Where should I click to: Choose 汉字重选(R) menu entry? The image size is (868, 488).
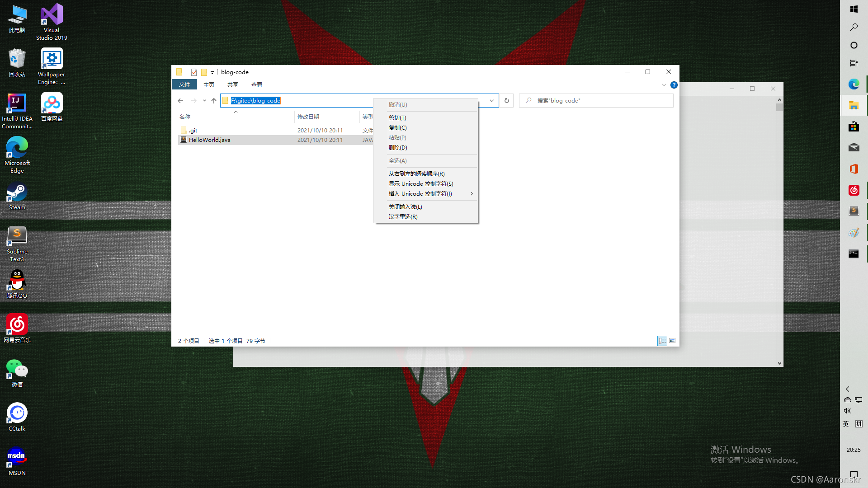[426, 216]
